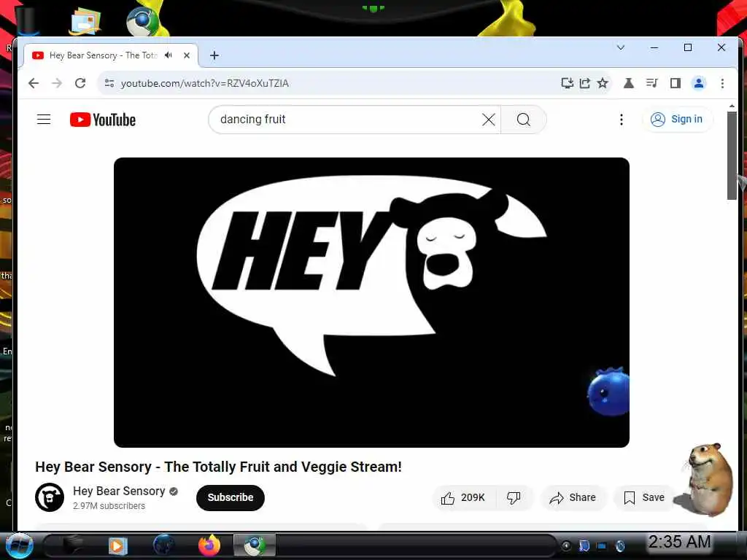Open the Hey Bear Sensory channel name
Screen dimensions: 747x560
pos(119,491)
